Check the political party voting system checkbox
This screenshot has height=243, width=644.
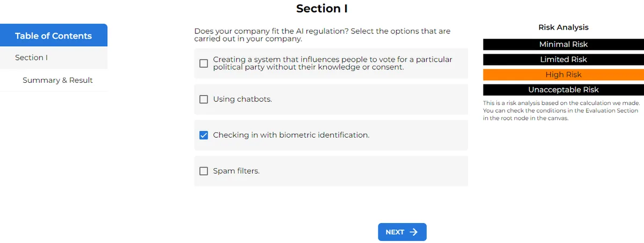click(203, 63)
